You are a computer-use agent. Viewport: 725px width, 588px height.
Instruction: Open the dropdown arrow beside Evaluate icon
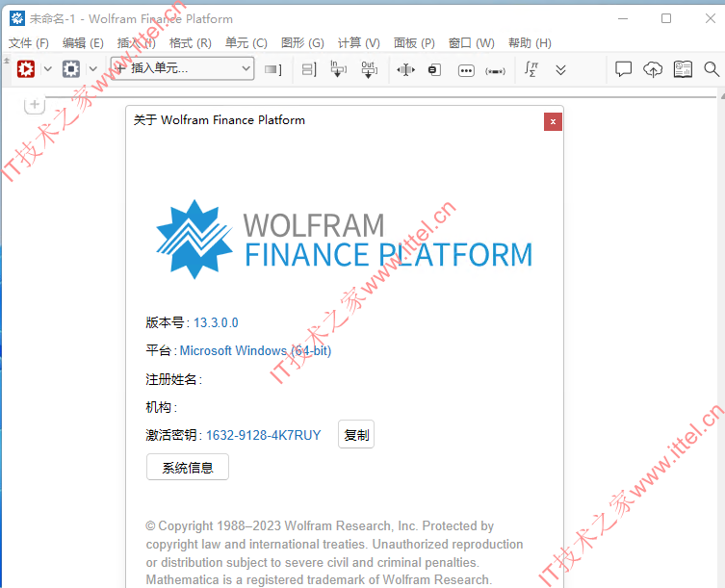point(47,69)
